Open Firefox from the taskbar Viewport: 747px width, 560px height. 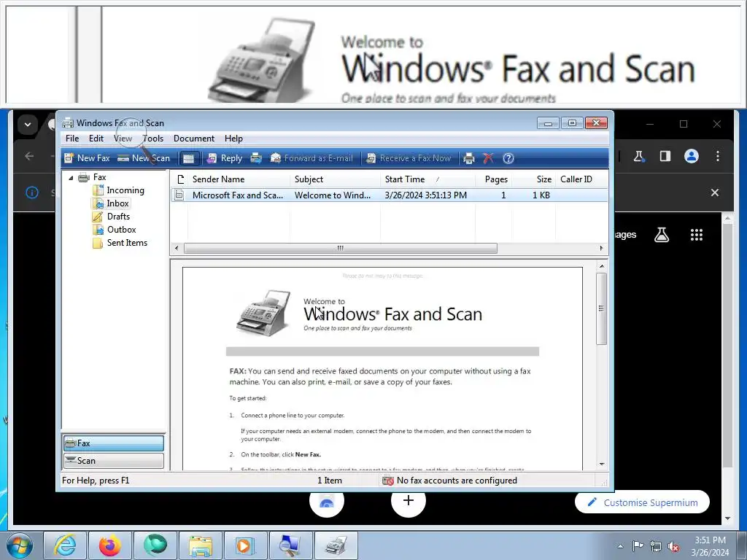click(109, 545)
